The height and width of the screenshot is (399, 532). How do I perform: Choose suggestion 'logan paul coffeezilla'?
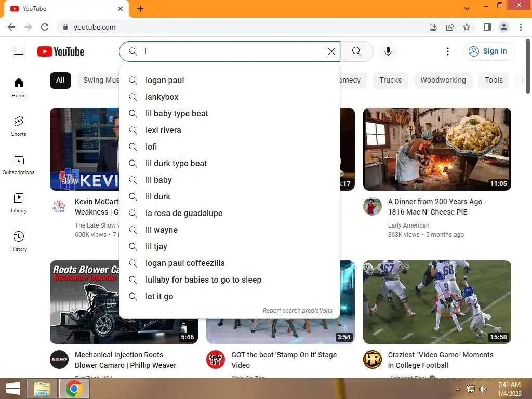[230, 263]
